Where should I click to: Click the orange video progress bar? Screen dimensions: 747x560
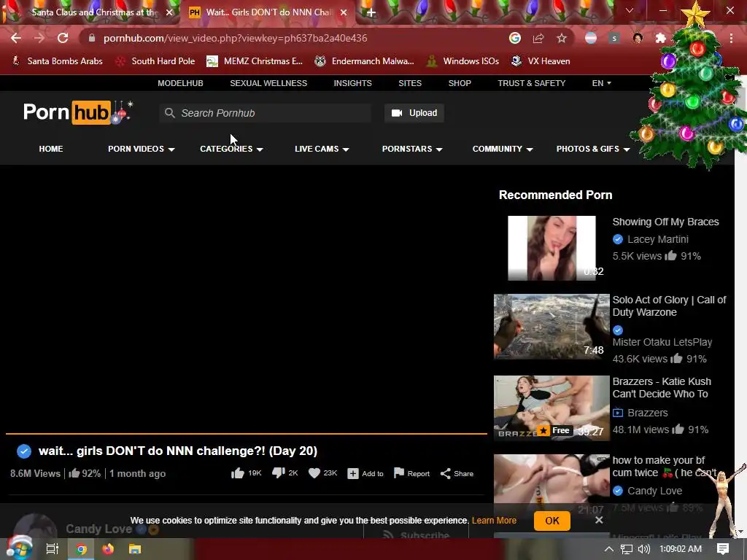247,433
